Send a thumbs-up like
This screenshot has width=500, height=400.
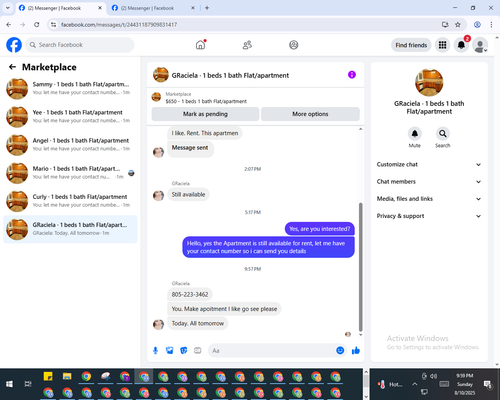click(356, 350)
